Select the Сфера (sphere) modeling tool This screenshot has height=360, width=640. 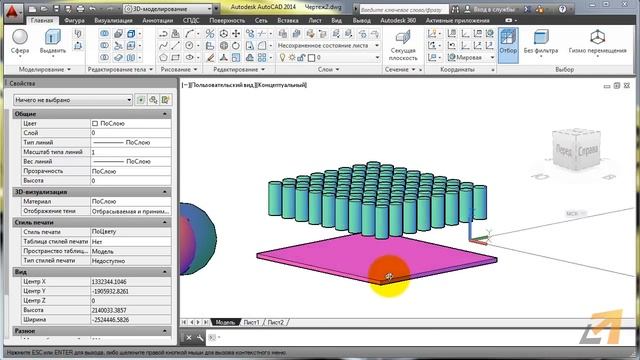[x=20, y=42]
